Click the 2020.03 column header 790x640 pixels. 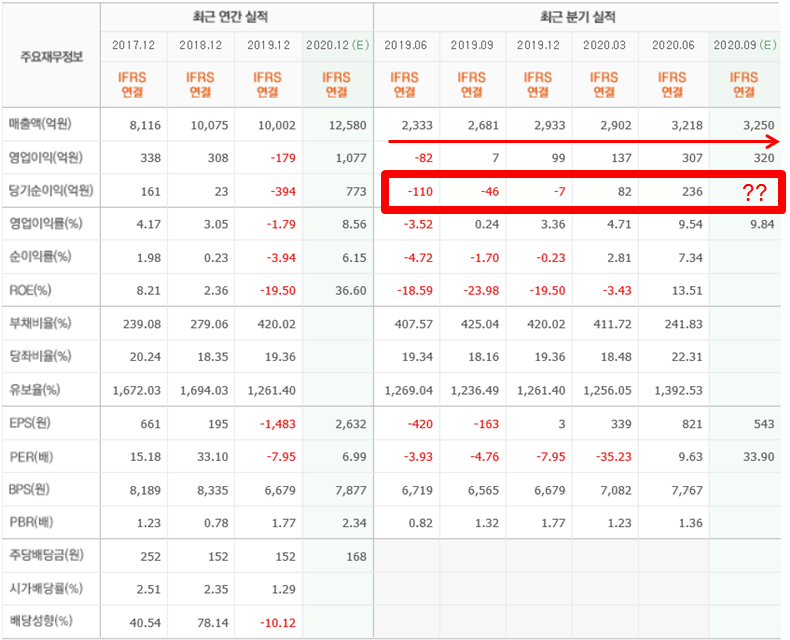(605, 45)
